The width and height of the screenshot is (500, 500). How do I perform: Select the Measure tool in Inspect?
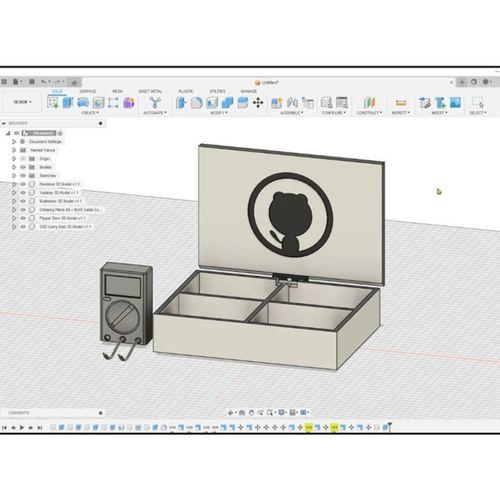(x=401, y=103)
